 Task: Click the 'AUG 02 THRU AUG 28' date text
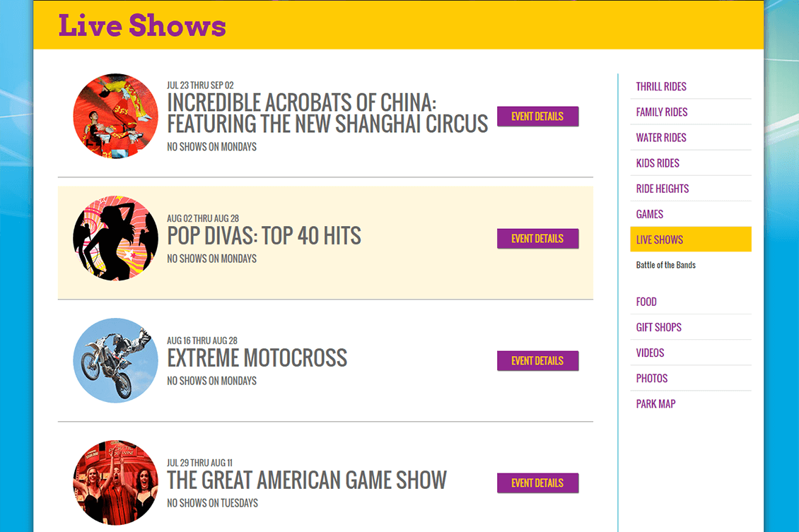click(203, 218)
